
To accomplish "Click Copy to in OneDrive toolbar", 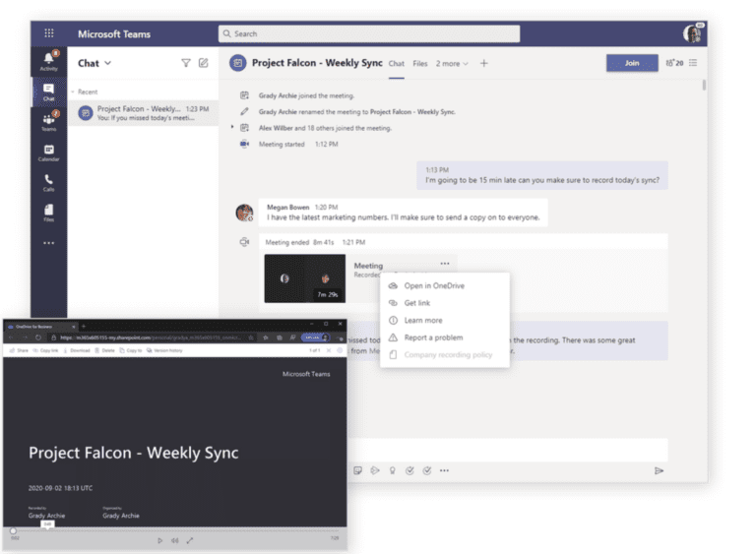I will point(131,350).
